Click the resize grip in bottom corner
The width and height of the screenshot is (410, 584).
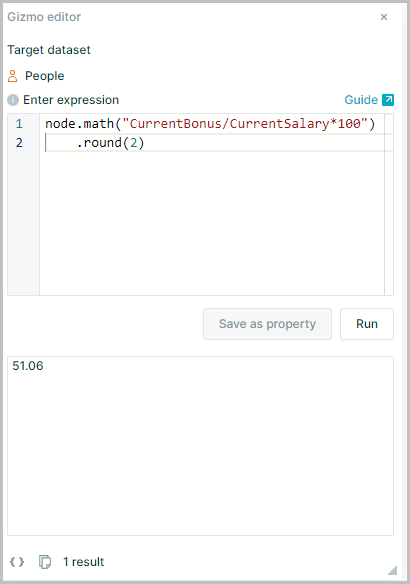point(392,570)
